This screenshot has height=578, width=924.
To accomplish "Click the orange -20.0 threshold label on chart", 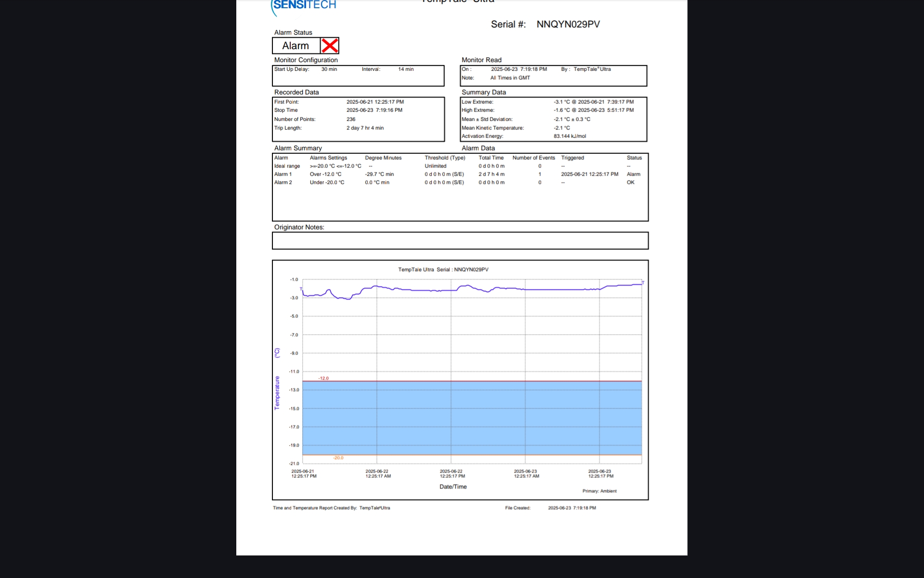I will click(338, 458).
